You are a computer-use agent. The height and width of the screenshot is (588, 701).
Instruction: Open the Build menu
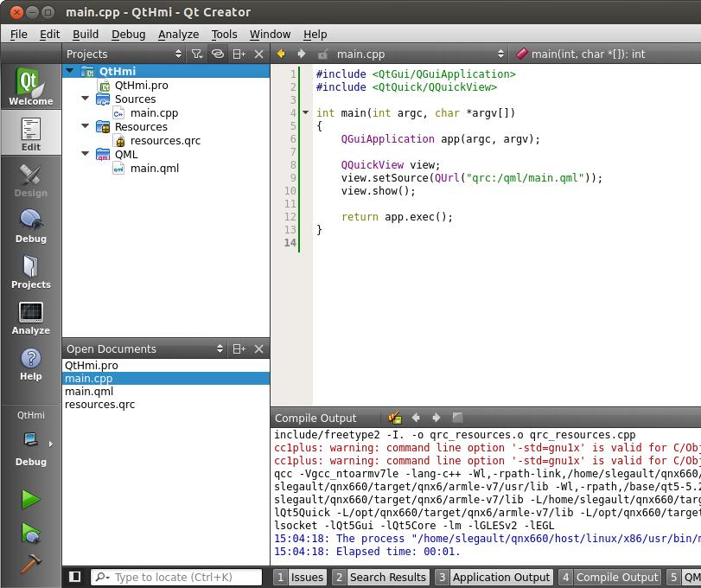point(86,35)
